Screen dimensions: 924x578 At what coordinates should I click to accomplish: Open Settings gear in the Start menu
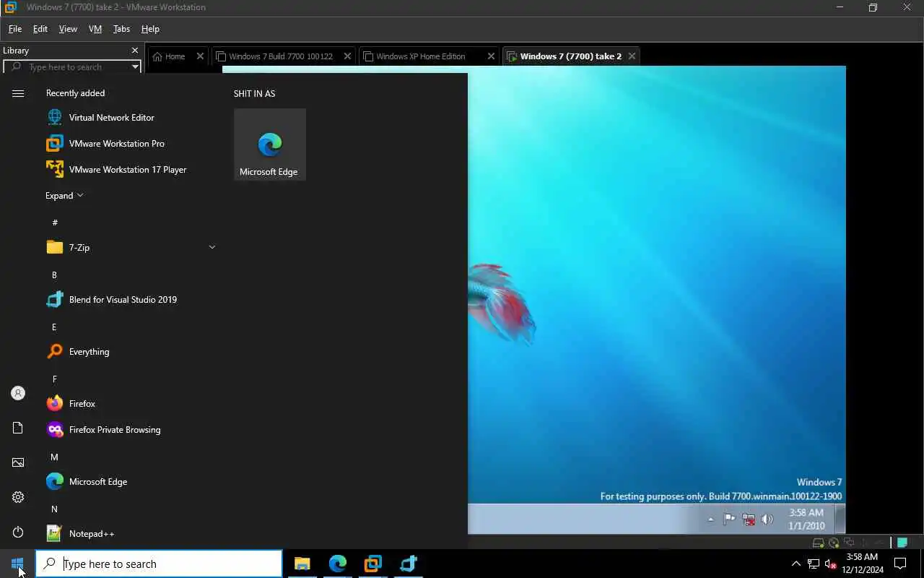point(18,497)
